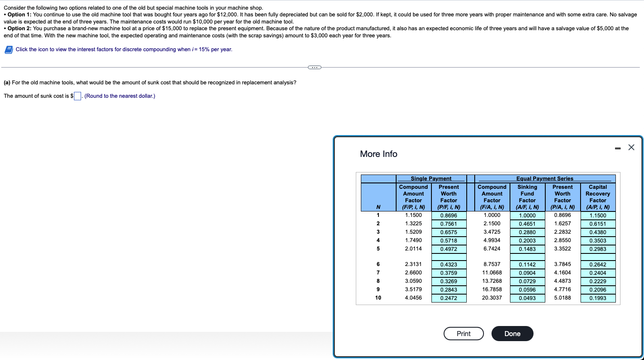This screenshot has width=644, height=360.
Task: Click the value 11.0668
Action: click(492, 273)
